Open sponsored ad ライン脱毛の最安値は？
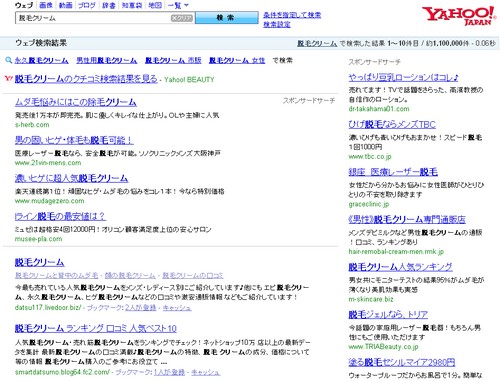500x381 pixels. click(60, 216)
